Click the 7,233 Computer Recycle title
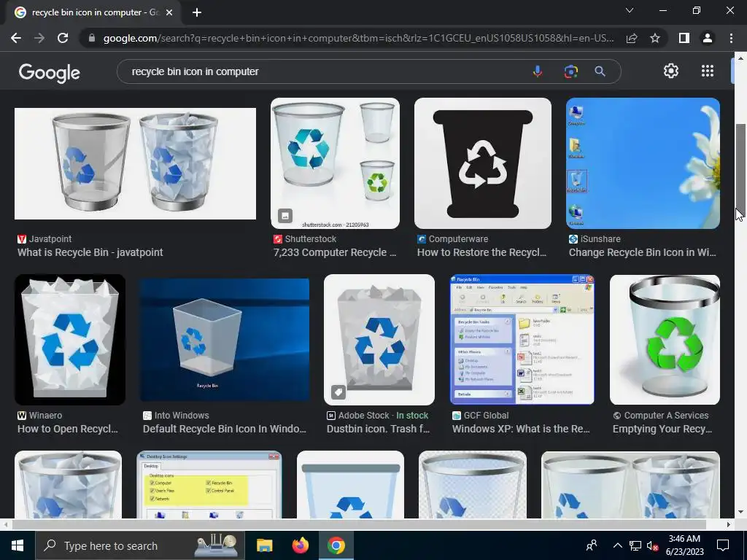This screenshot has width=747, height=560. click(334, 252)
